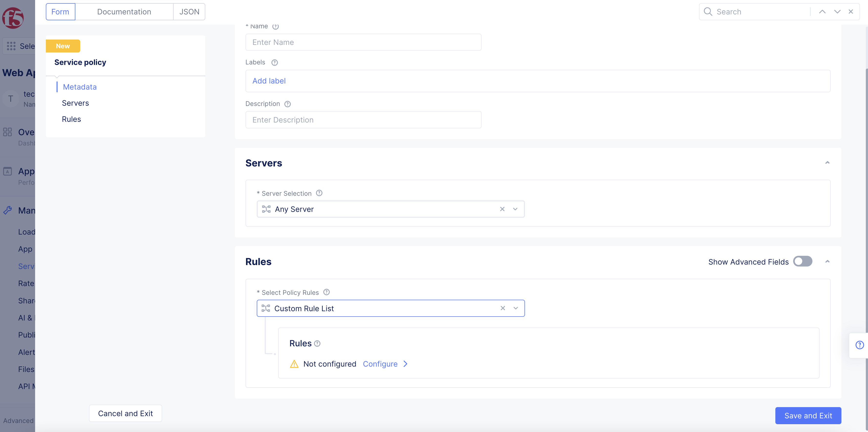Click the Server Selection help icon
868x432 pixels.
(319, 193)
